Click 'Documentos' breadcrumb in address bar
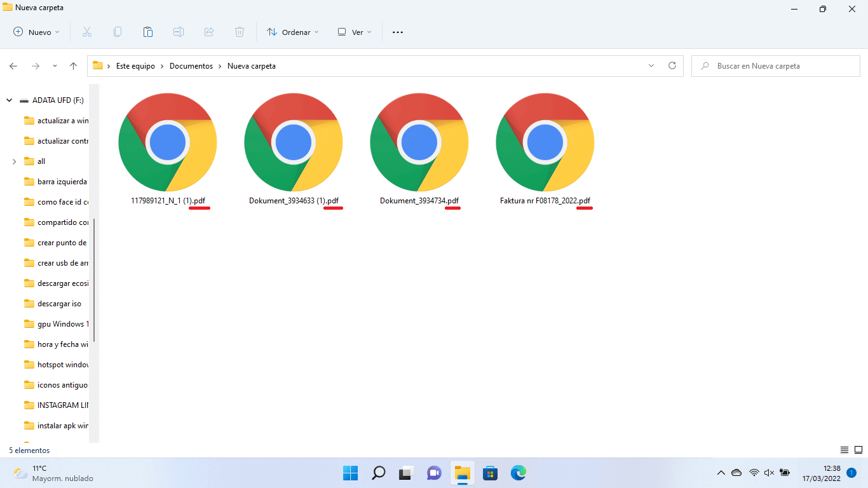This screenshot has width=868, height=488. pyautogui.click(x=191, y=66)
